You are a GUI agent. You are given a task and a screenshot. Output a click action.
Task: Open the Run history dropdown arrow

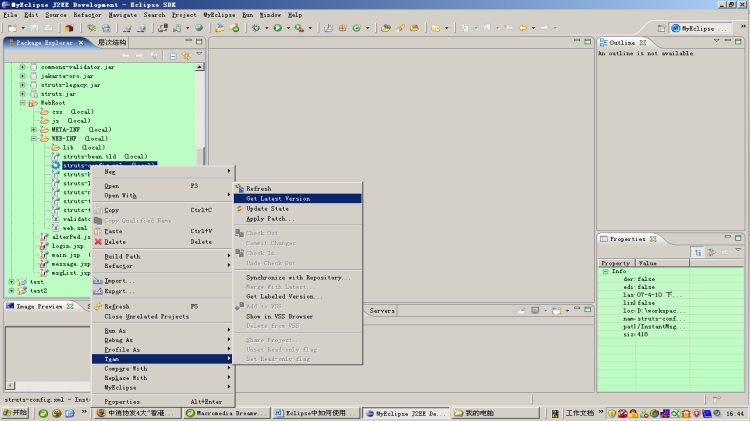click(x=288, y=28)
